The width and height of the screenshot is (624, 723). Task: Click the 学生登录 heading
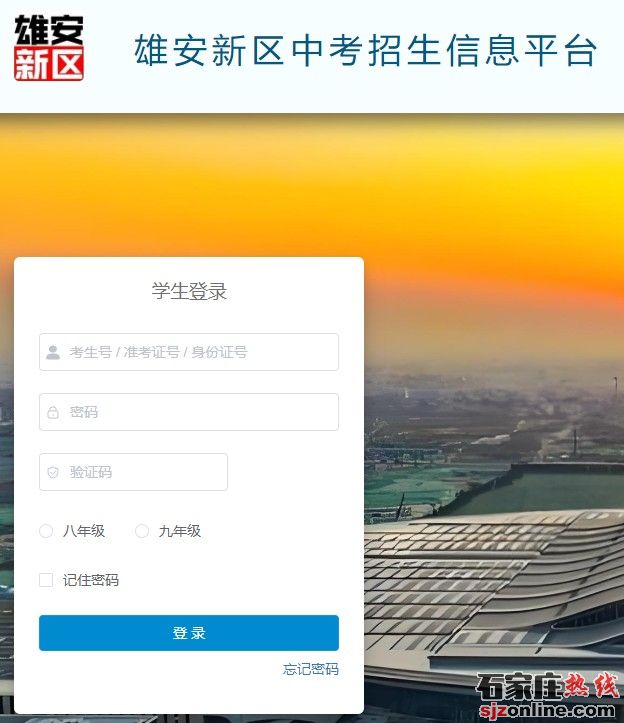[x=189, y=291]
